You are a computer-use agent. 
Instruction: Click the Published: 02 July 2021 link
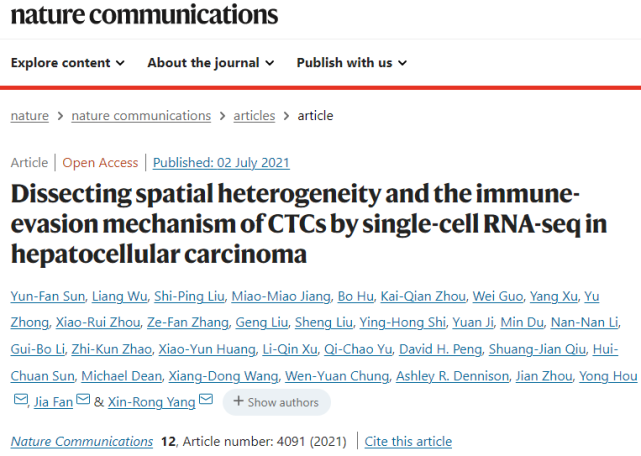pyautogui.click(x=221, y=162)
